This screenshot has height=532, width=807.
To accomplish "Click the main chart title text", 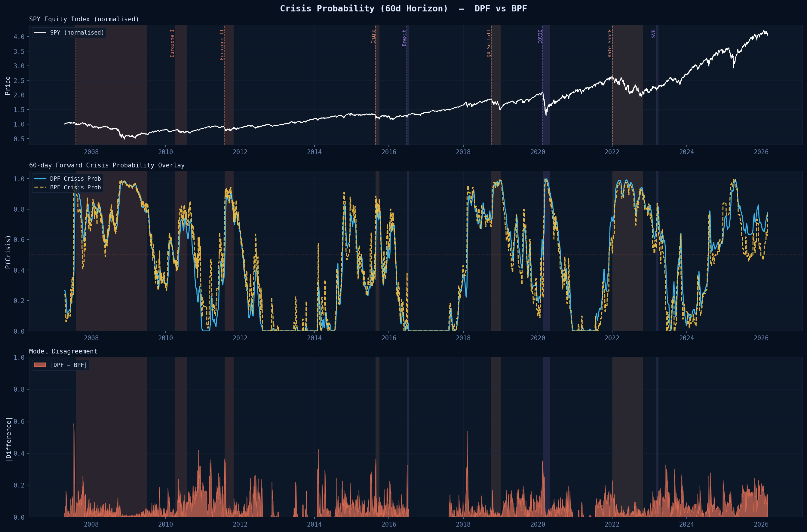I will (403, 8).
